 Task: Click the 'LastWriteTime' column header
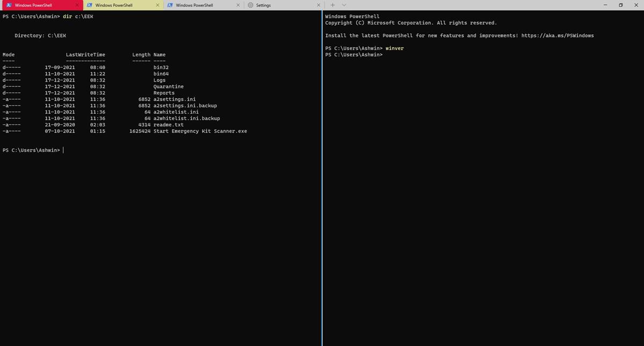point(86,55)
